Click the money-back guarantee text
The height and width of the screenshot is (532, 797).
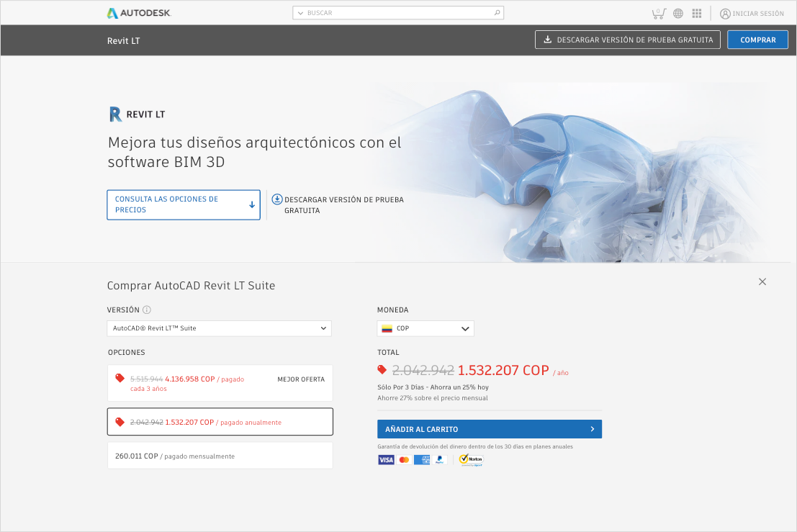click(474, 446)
